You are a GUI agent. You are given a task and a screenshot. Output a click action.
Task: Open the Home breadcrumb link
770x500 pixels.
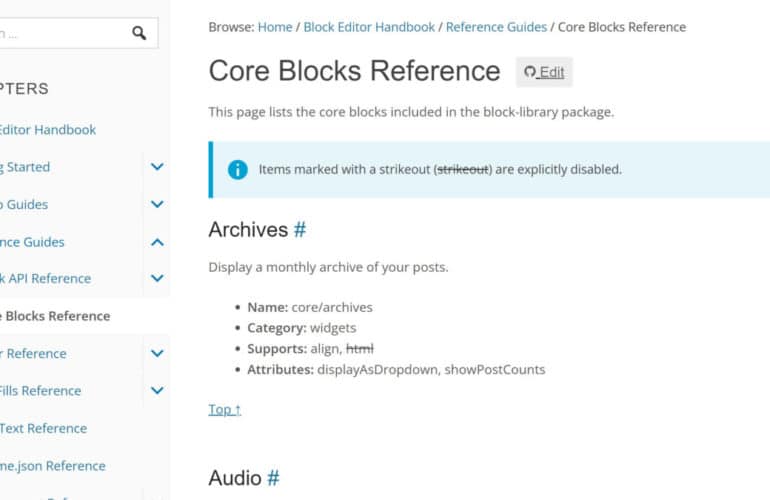pyautogui.click(x=275, y=27)
